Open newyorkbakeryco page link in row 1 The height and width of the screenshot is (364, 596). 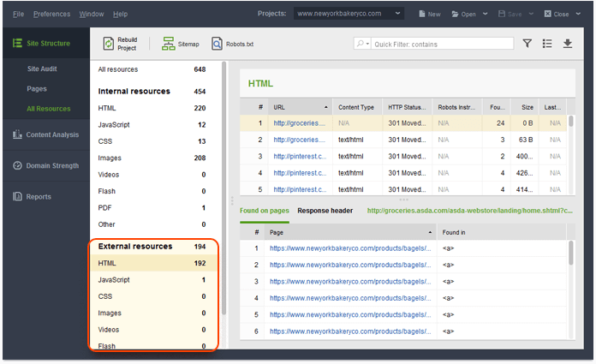click(350, 248)
